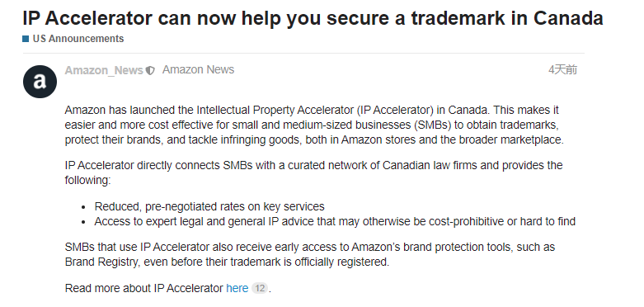Open the Amazon_News username profile link
This screenshot has height=307, width=644.
[x=104, y=70]
